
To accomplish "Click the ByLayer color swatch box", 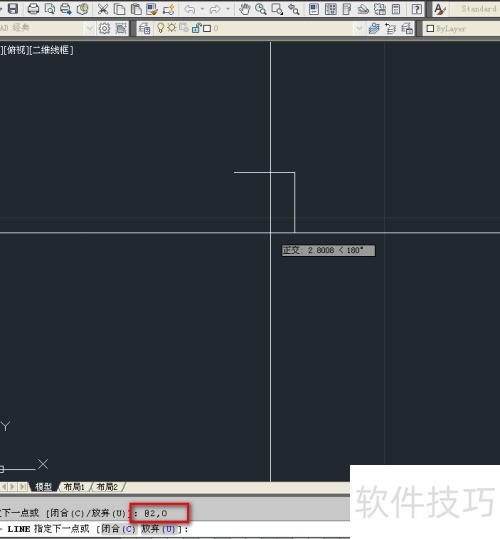I will click(x=430, y=29).
